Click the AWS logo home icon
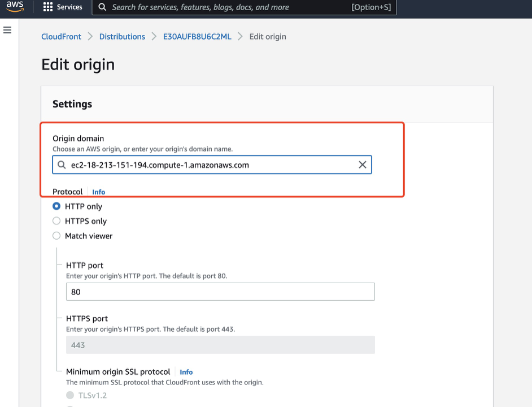Viewport: 532px width, 407px height. [x=15, y=7]
